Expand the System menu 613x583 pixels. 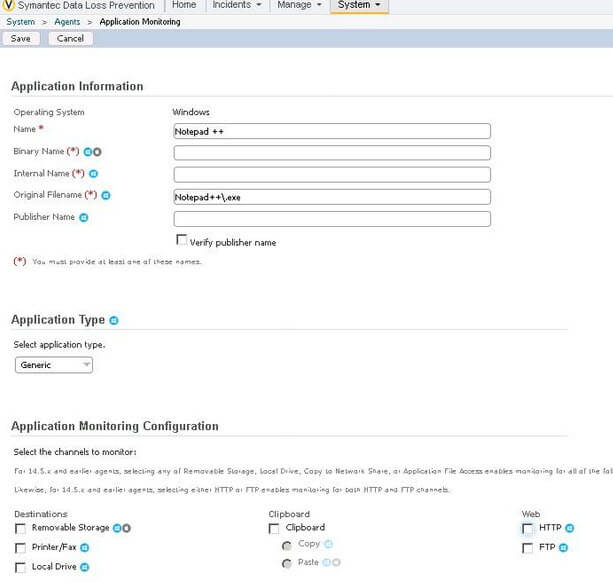(x=359, y=5)
